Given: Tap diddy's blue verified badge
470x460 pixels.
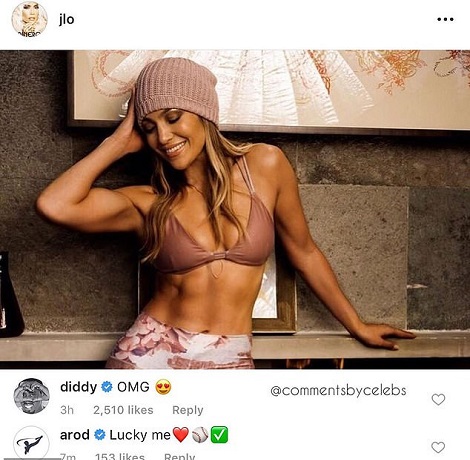Looking at the screenshot, I should pyautogui.click(x=107, y=387).
